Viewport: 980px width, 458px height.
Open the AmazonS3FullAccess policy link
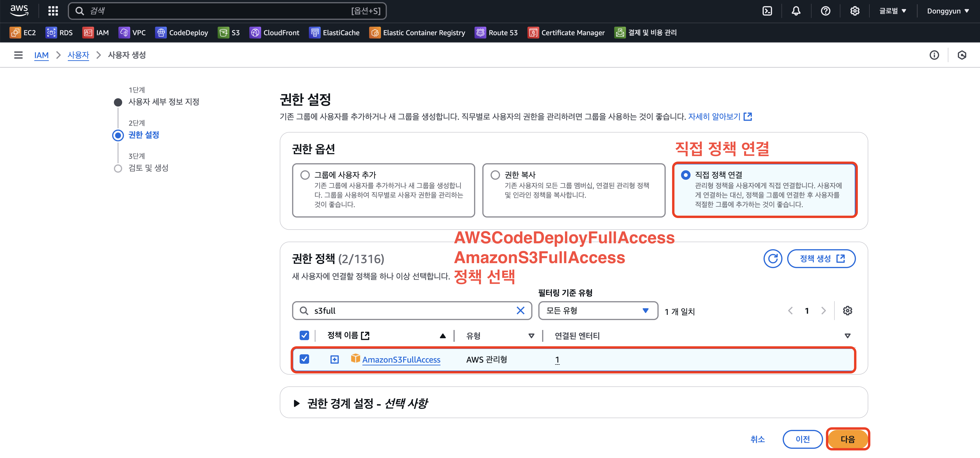point(401,360)
